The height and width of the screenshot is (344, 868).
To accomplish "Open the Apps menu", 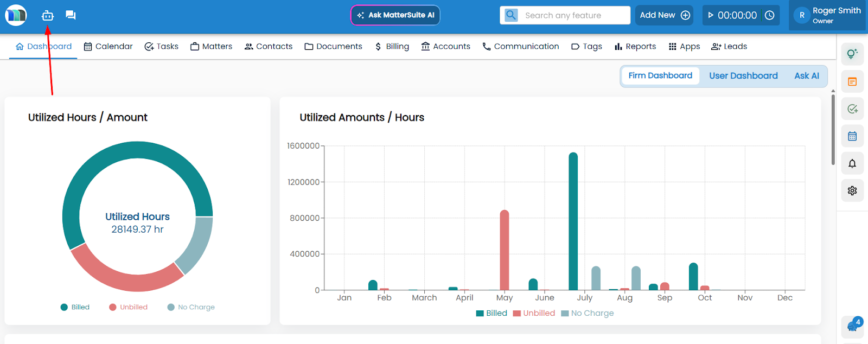I will pyautogui.click(x=684, y=47).
